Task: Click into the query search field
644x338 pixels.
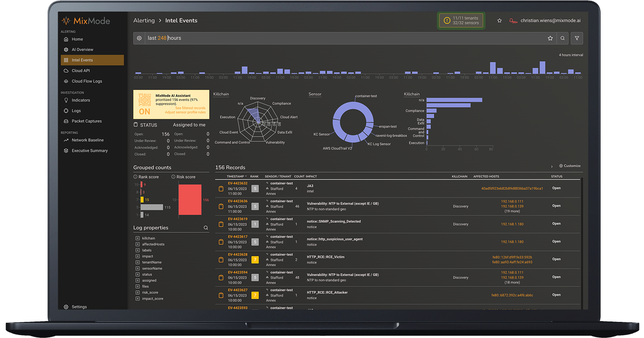Action: click(x=345, y=38)
